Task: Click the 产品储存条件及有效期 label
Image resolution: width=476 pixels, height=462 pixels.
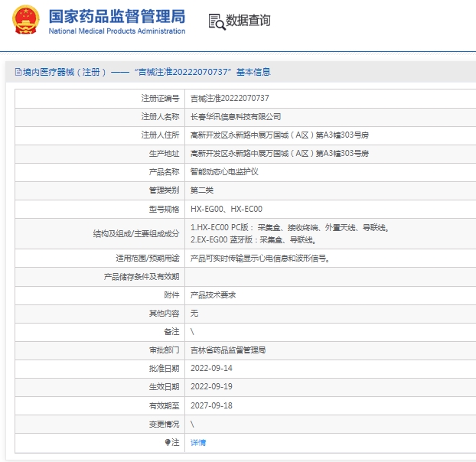Action: 142,277
